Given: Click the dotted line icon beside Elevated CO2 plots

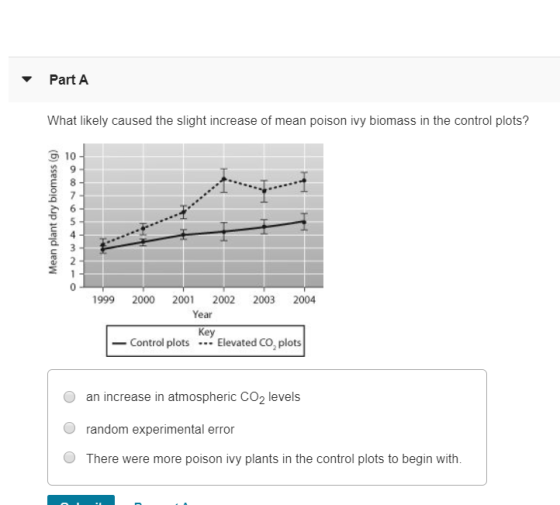Looking at the screenshot, I should coord(206,344).
